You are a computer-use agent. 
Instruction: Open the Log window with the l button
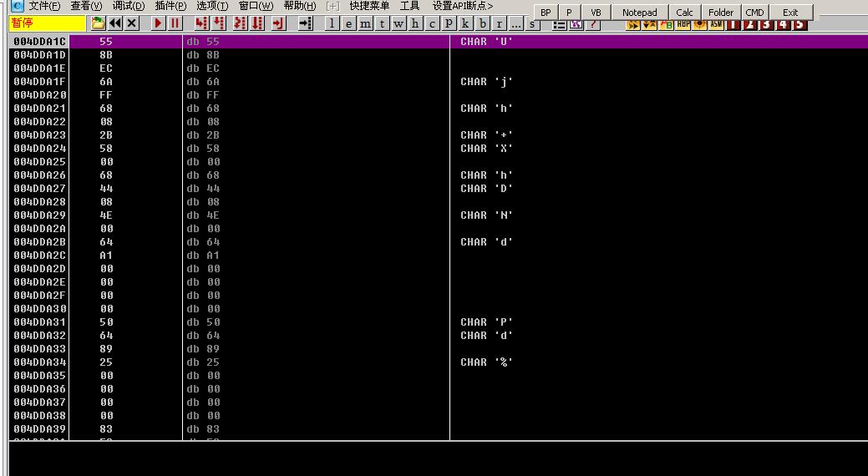(x=332, y=23)
